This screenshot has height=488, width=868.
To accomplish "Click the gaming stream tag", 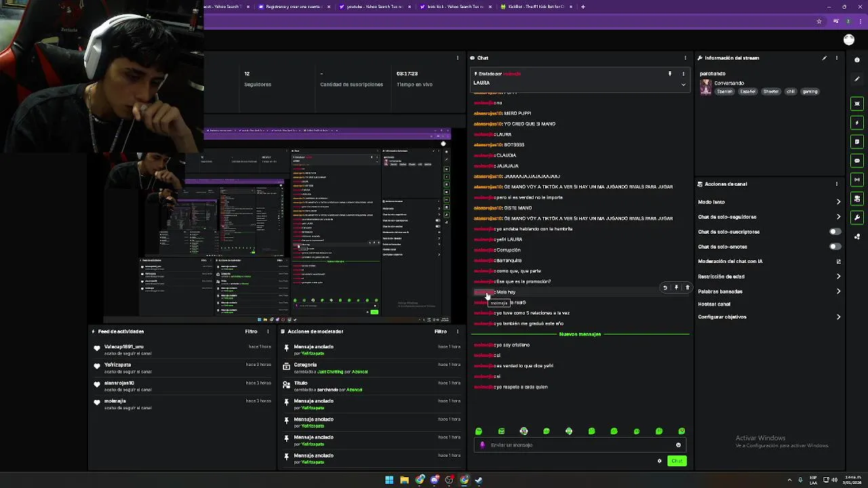I will point(810,91).
